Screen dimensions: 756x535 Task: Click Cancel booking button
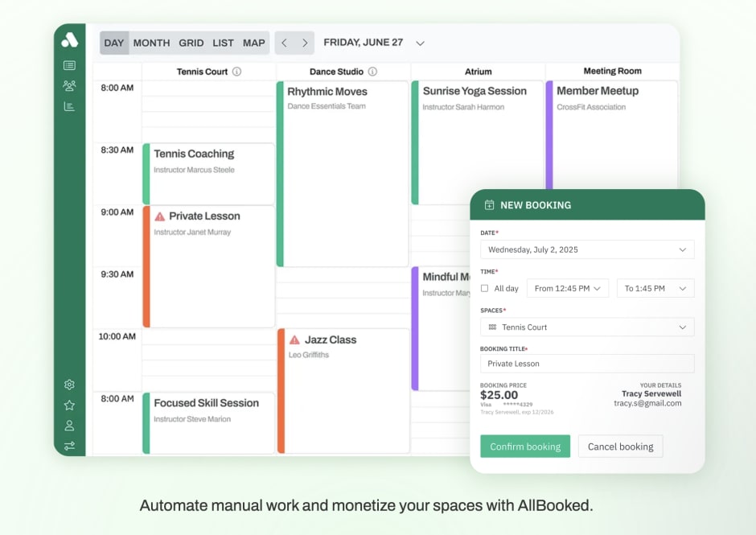click(x=621, y=447)
